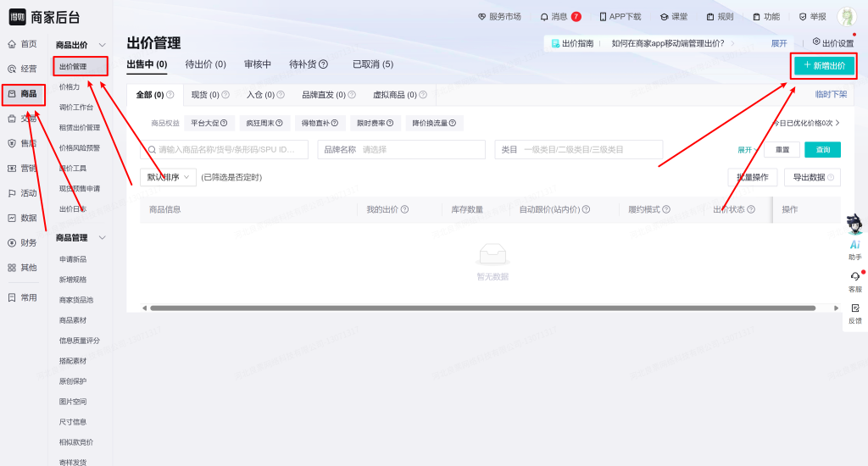The height and width of the screenshot is (466, 868).
Task: Select the 虚拟商品 (0) sub-tab
Action: 400,95
